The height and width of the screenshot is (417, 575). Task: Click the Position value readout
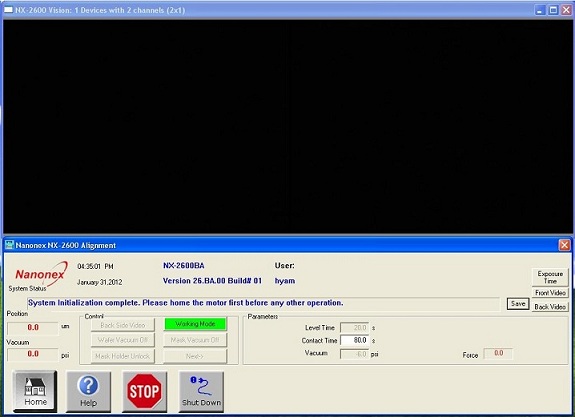click(33, 327)
